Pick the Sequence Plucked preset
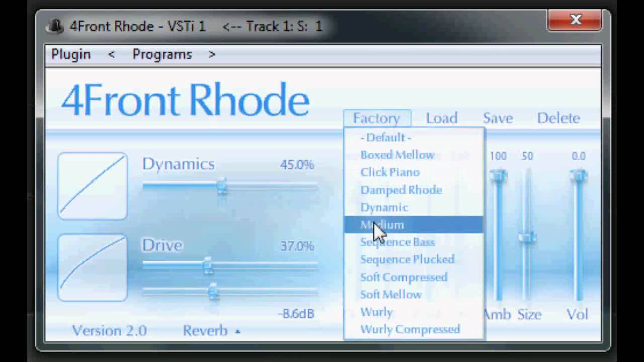The height and width of the screenshot is (362, 644). tap(414, 259)
